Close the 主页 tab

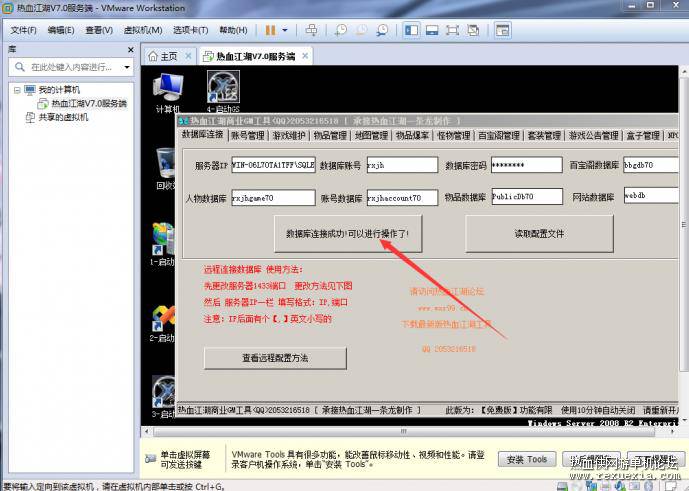(x=188, y=56)
